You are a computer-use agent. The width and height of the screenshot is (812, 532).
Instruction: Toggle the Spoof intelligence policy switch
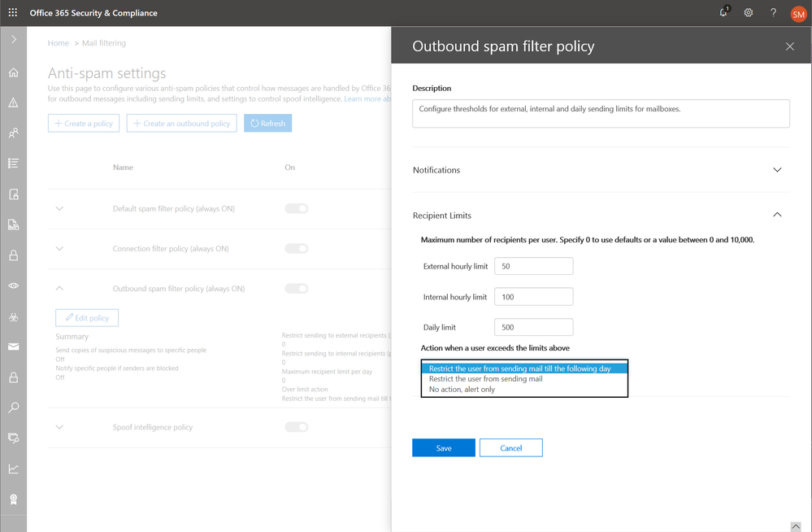296,427
